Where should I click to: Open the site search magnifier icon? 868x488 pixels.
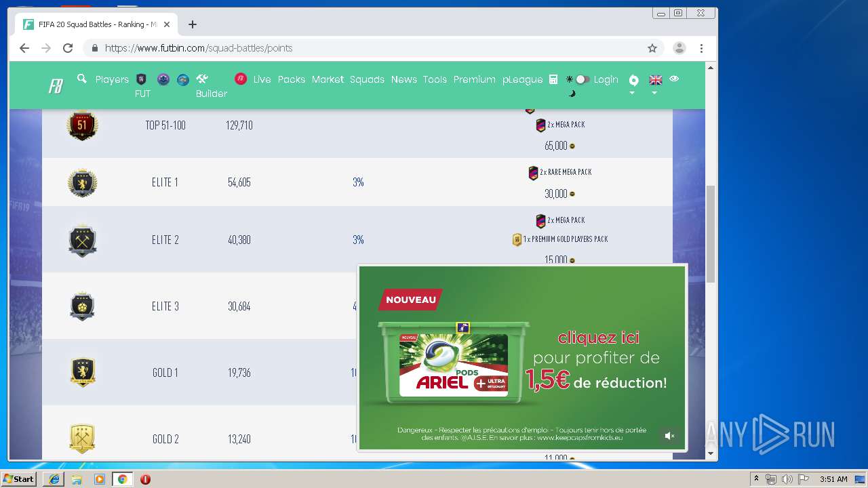(x=82, y=79)
